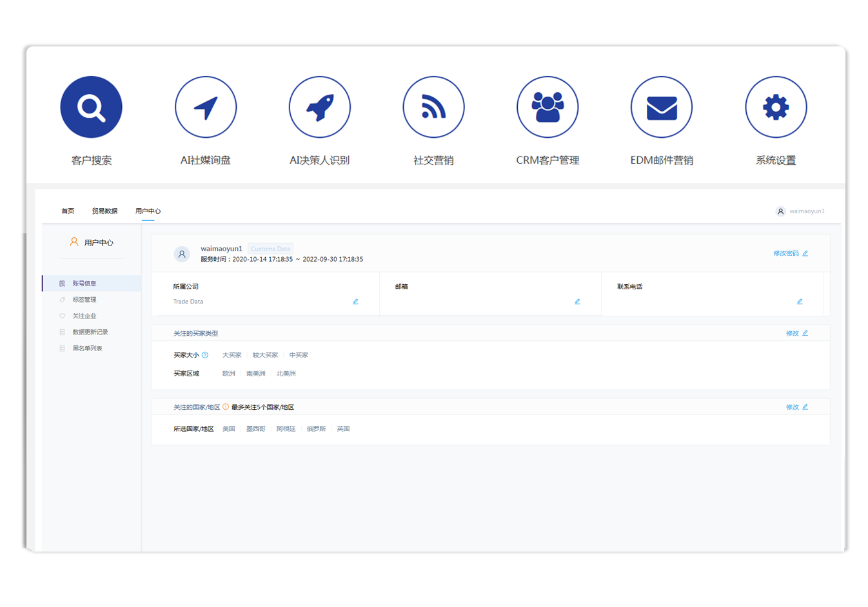Edit 联系电话 using its pencil icon
This screenshot has height=607, width=868.
[800, 302]
